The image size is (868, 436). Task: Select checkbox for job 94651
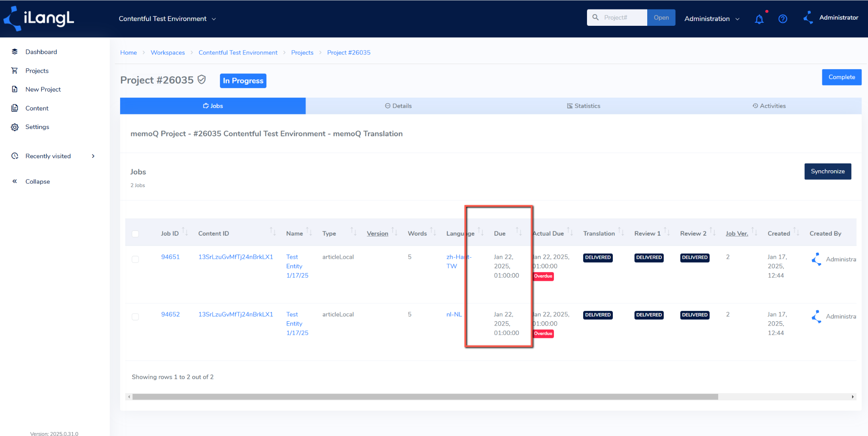(135, 259)
